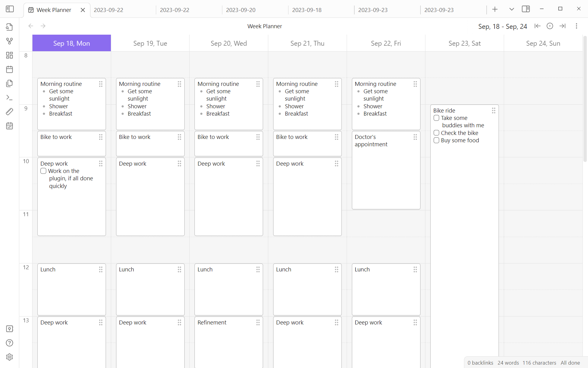588x368 pixels.
Task: Switch to the 2023-09-18 tab
Action: pyautogui.click(x=307, y=10)
